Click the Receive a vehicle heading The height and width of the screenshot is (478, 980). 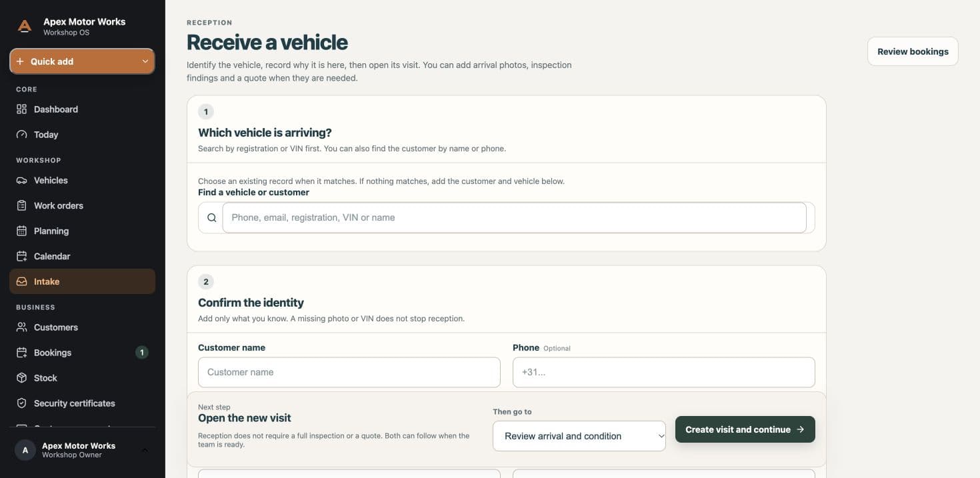point(267,42)
